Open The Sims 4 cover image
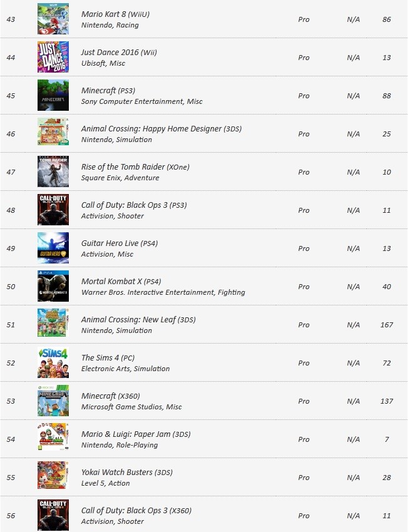This screenshot has width=408, height=532. pos(53,362)
